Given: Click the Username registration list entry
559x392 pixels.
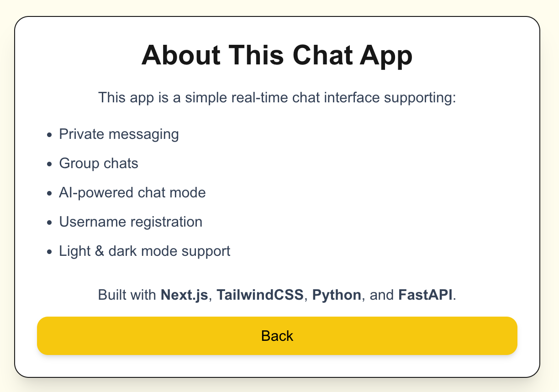Looking at the screenshot, I should point(131,222).
